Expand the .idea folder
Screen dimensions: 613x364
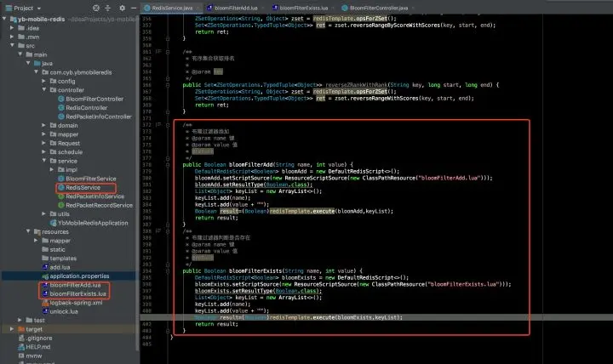pyautogui.click(x=12, y=28)
